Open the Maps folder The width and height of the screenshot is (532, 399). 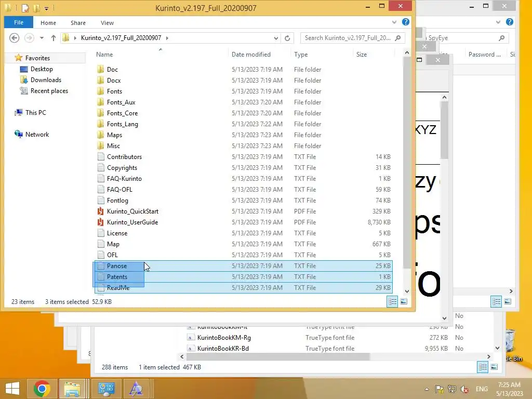point(114,135)
